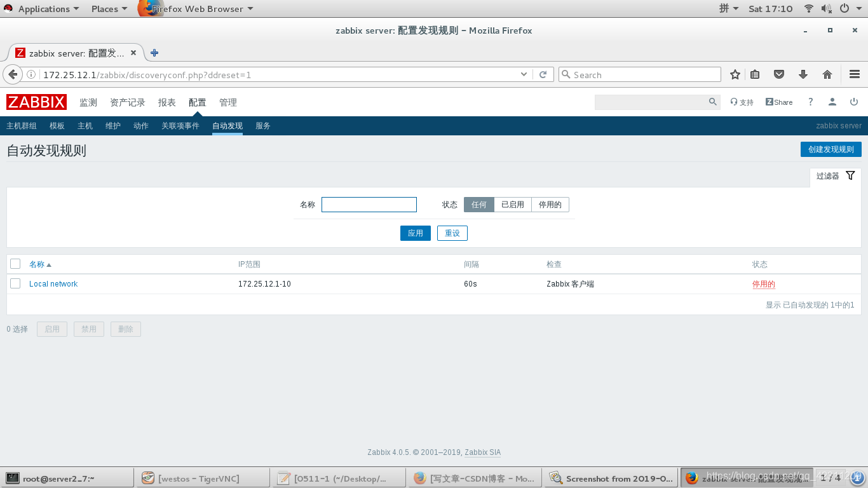The height and width of the screenshot is (488, 868).
Task: Click the Firefox Search box
Action: pyautogui.click(x=640, y=74)
